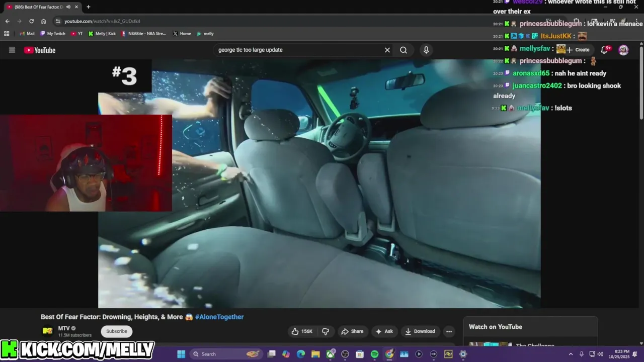Open the MTV channel name link
Image resolution: width=644 pixels, height=362 pixels.
[64, 328]
